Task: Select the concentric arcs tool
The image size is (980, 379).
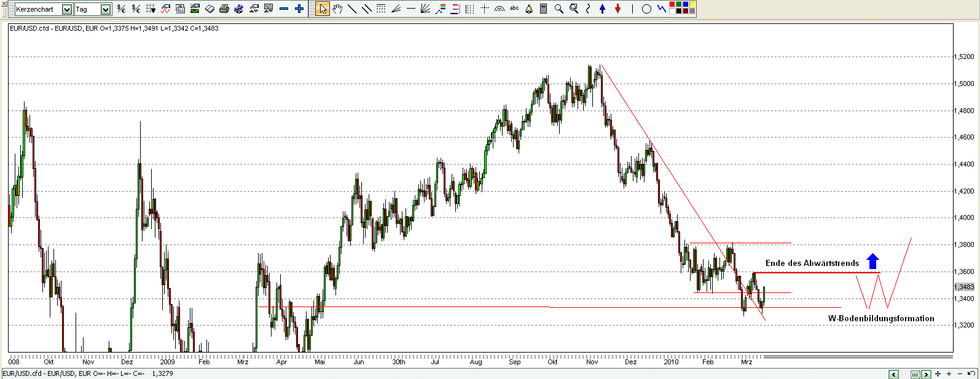Action: pos(500,9)
